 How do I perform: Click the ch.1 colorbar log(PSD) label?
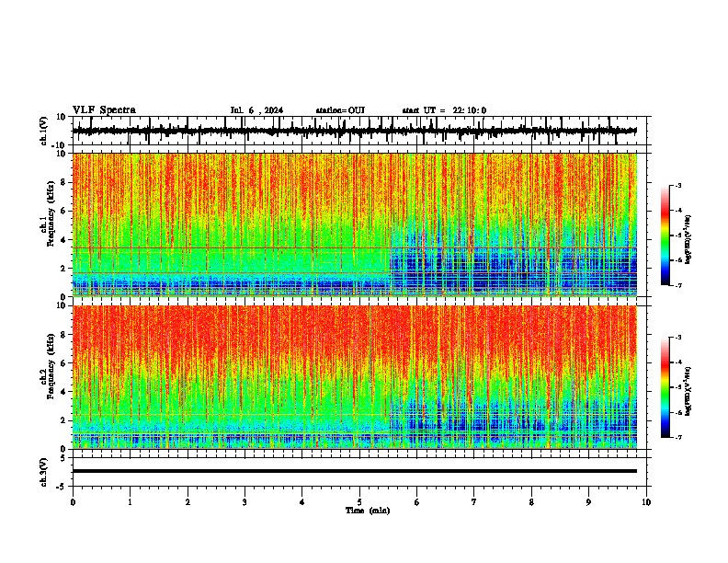point(688,240)
